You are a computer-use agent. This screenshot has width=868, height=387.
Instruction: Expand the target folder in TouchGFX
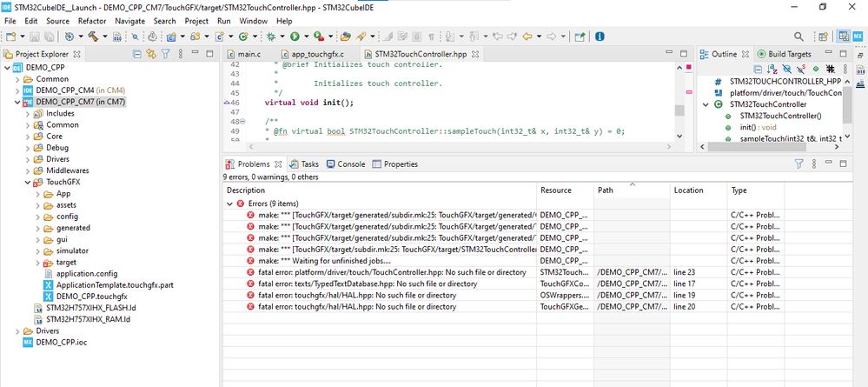click(37, 263)
